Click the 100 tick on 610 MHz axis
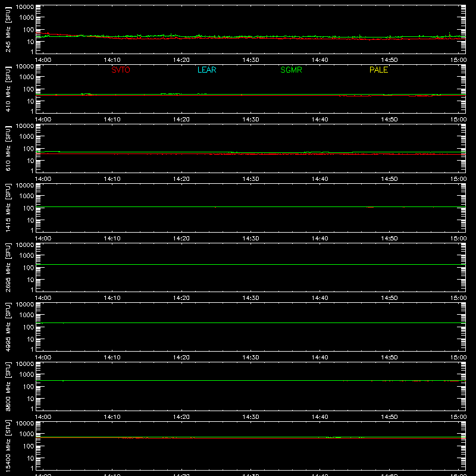Screen dimensions: 476x476 [x=29, y=149]
